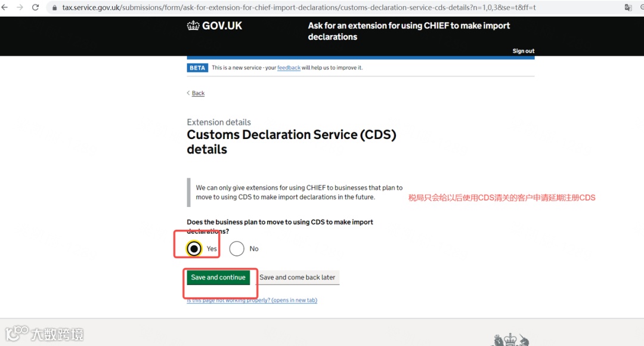This screenshot has width=644, height=346.
Task: Open GOV.UK crown logo homepage
Action: pyautogui.click(x=215, y=26)
